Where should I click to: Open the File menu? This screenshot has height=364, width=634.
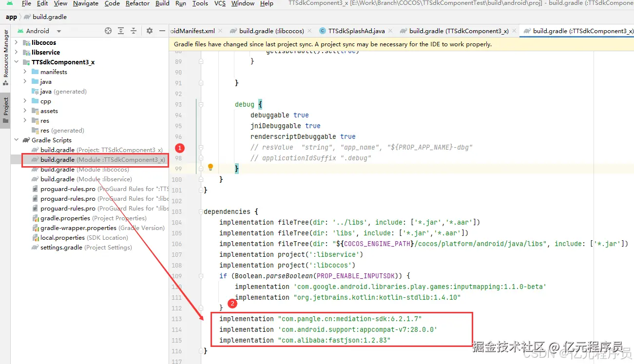[26, 3]
